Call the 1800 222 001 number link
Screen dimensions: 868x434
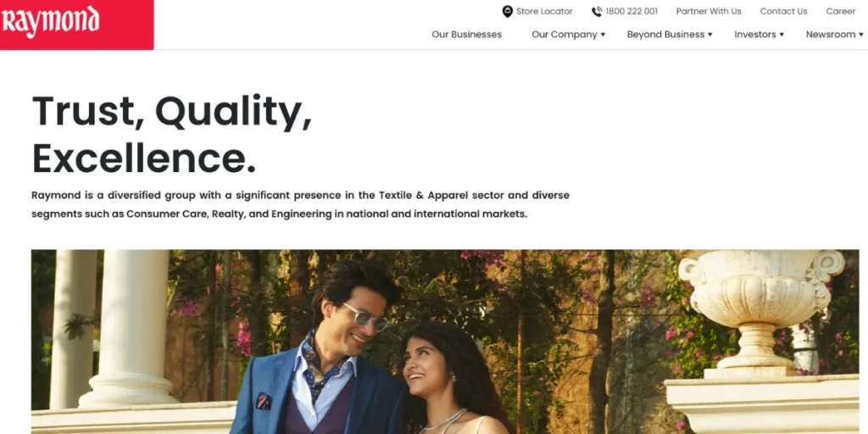click(631, 11)
